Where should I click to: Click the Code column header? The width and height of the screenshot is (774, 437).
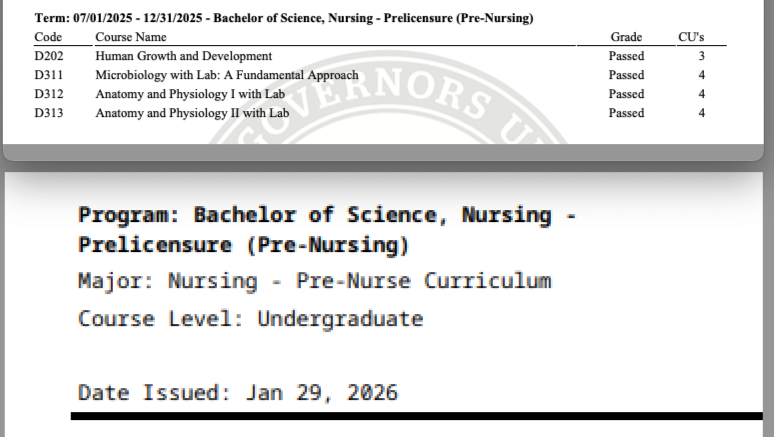pos(48,37)
